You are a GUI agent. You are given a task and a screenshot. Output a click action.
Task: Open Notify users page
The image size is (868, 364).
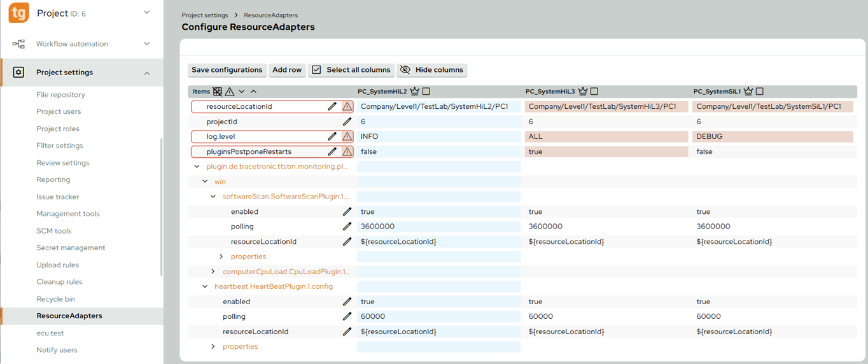point(57,350)
